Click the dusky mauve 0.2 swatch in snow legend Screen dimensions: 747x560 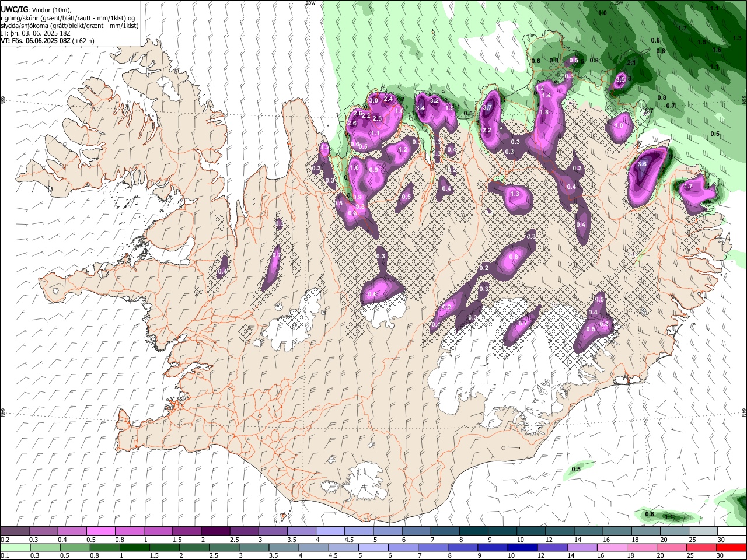click(15, 531)
